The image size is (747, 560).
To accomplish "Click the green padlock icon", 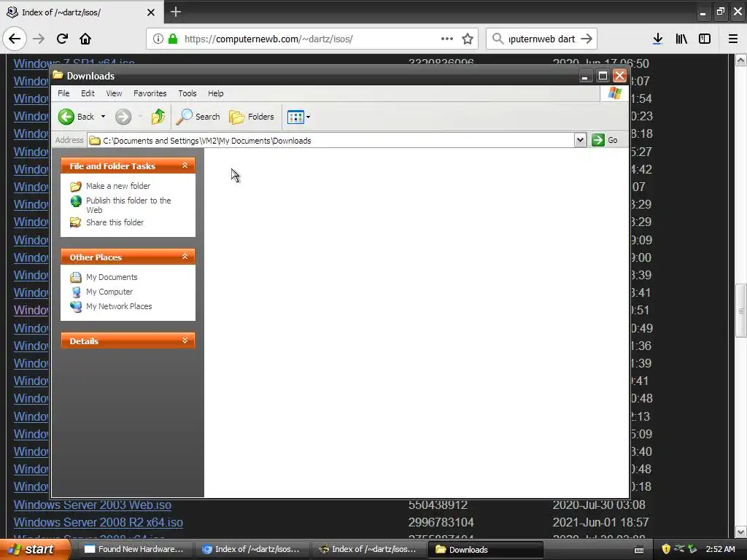I will click(173, 39).
